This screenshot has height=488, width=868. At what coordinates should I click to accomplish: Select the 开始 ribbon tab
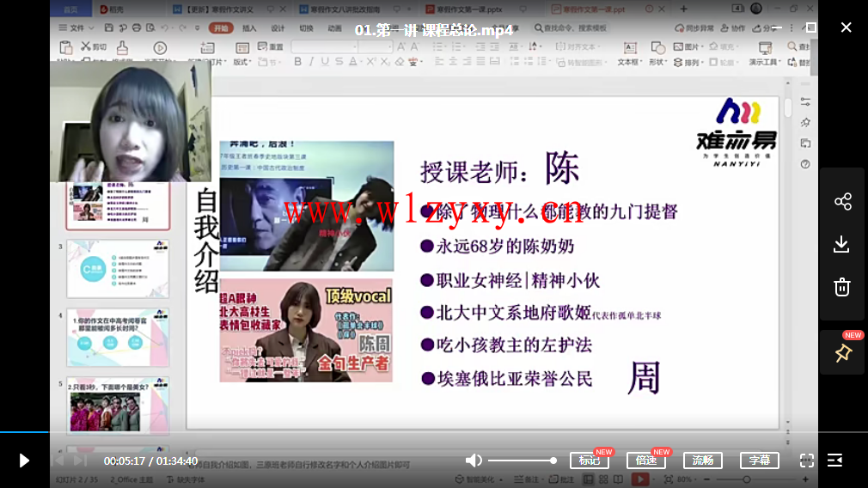[x=221, y=28]
